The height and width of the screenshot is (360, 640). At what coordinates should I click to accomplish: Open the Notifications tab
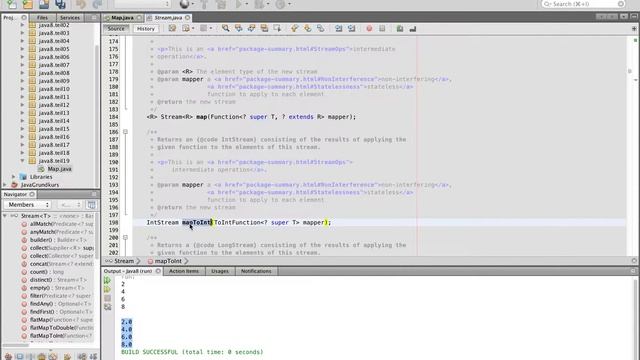tap(256, 271)
